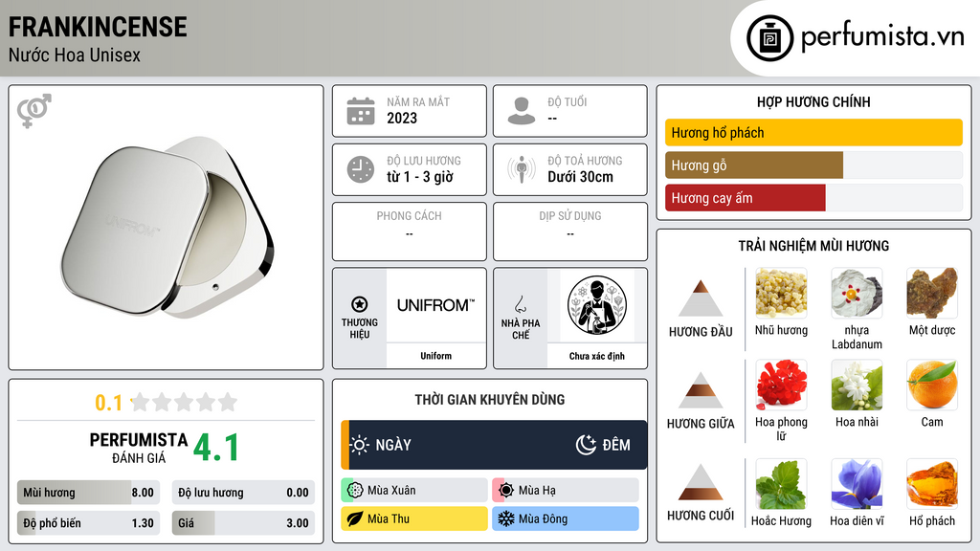980x551 pixels.
Task: Click the Hương giữa pyramid icon
Action: click(x=701, y=390)
